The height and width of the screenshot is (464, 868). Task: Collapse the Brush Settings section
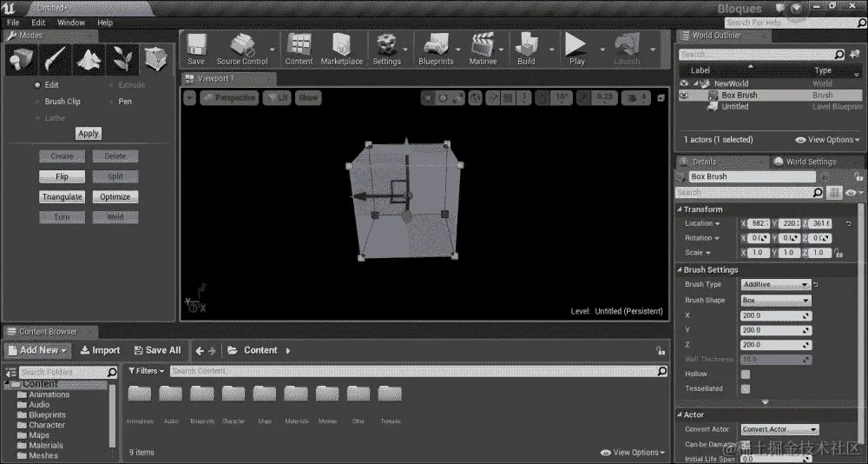(x=680, y=270)
